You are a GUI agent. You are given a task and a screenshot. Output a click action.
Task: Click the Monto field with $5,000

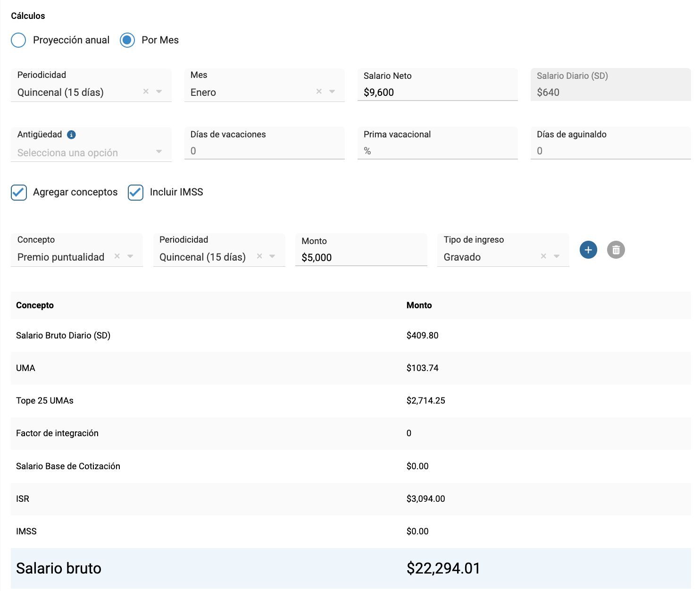(358, 257)
